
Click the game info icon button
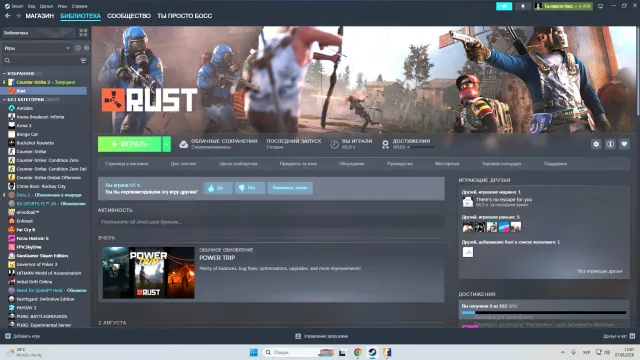click(x=610, y=144)
